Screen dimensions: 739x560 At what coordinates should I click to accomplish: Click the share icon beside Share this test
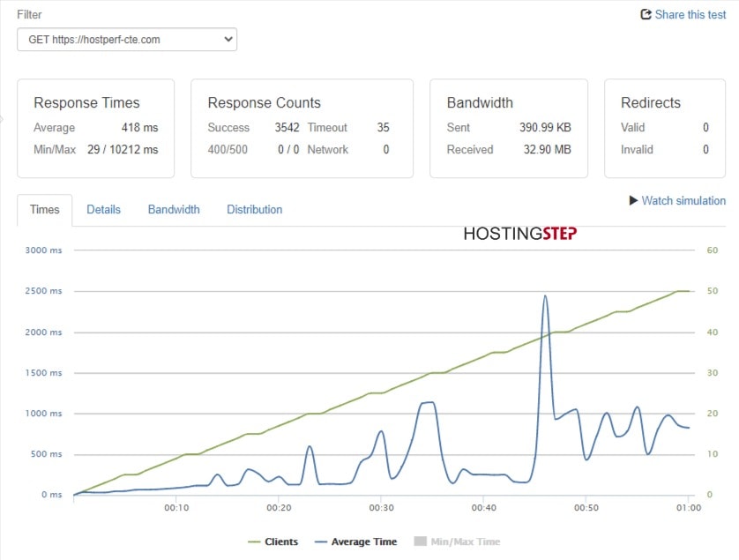646,15
